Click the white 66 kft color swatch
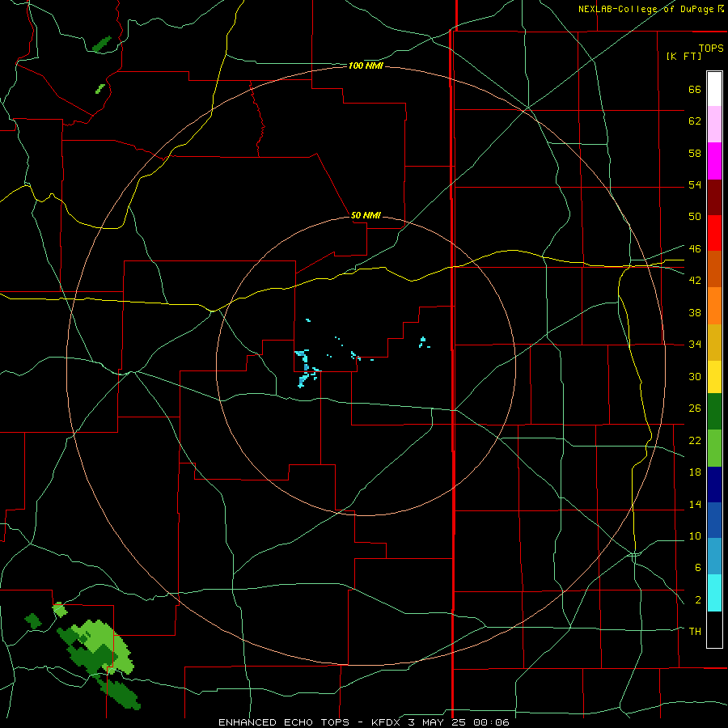The image size is (728, 728). 714,89
